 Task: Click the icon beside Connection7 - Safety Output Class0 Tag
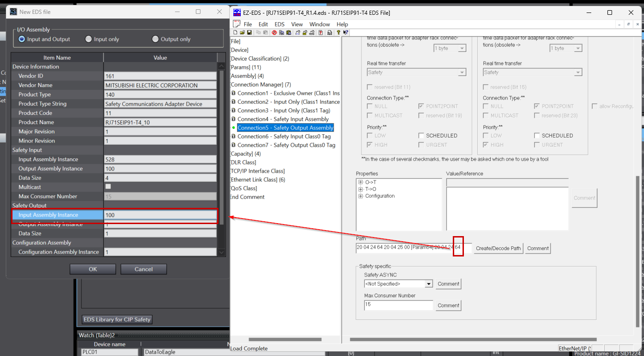pyautogui.click(x=234, y=145)
